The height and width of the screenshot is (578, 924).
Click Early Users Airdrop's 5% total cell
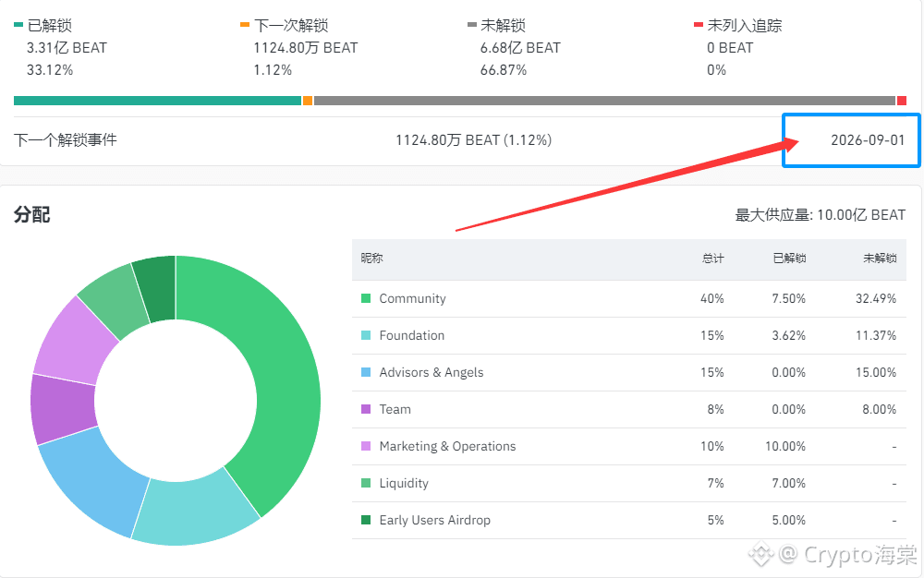pos(715,520)
